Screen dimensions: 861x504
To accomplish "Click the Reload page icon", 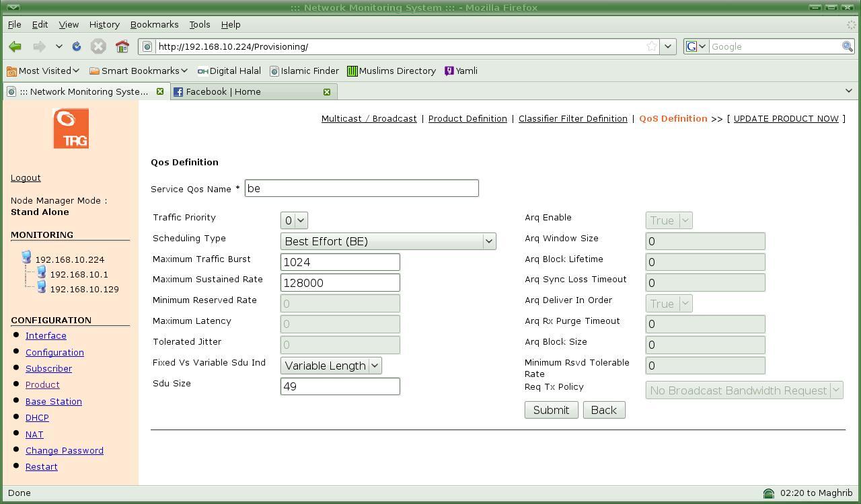I will coord(77,46).
